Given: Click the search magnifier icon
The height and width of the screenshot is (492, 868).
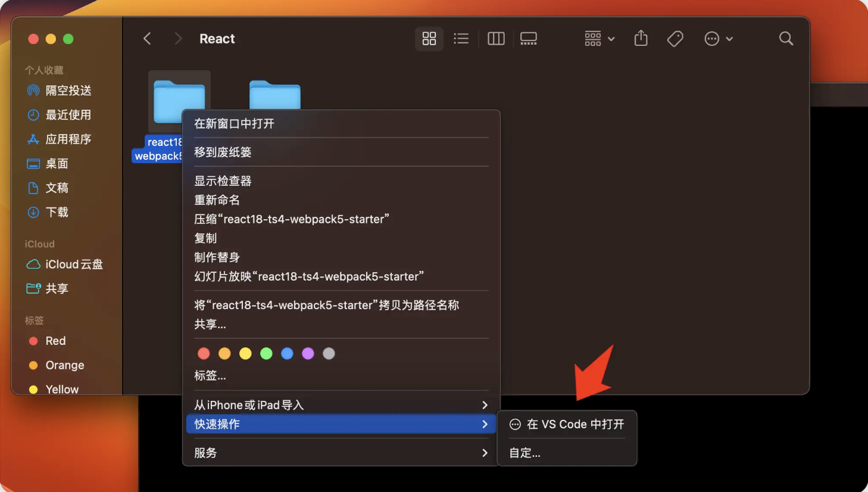Looking at the screenshot, I should click(786, 39).
